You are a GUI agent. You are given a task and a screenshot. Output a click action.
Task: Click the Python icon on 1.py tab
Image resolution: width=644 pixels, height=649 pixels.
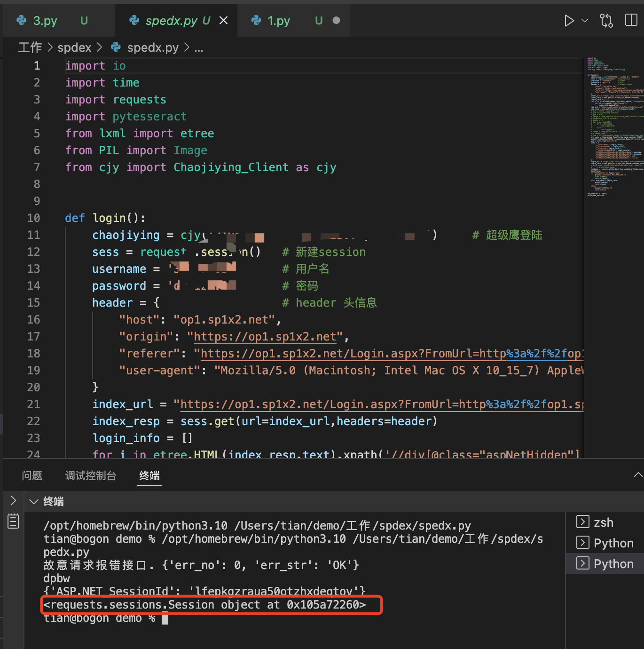click(256, 20)
